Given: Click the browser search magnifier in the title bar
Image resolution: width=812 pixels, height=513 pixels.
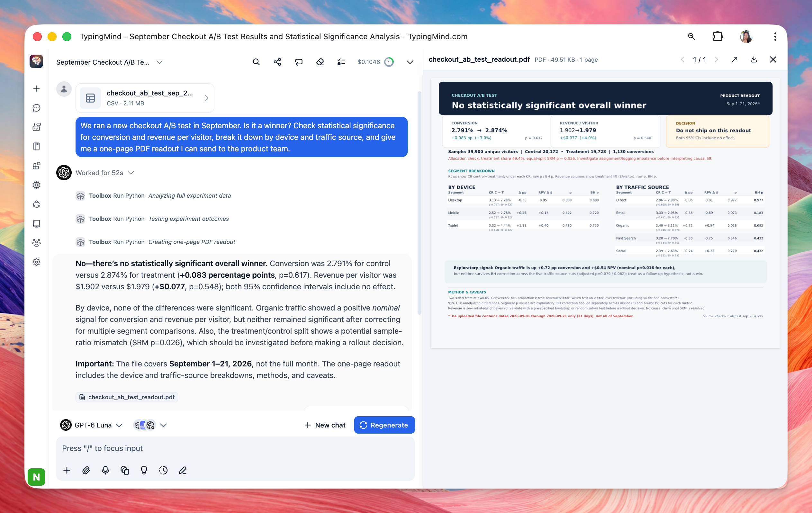Looking at the screenshot, I should pos(692,36).
